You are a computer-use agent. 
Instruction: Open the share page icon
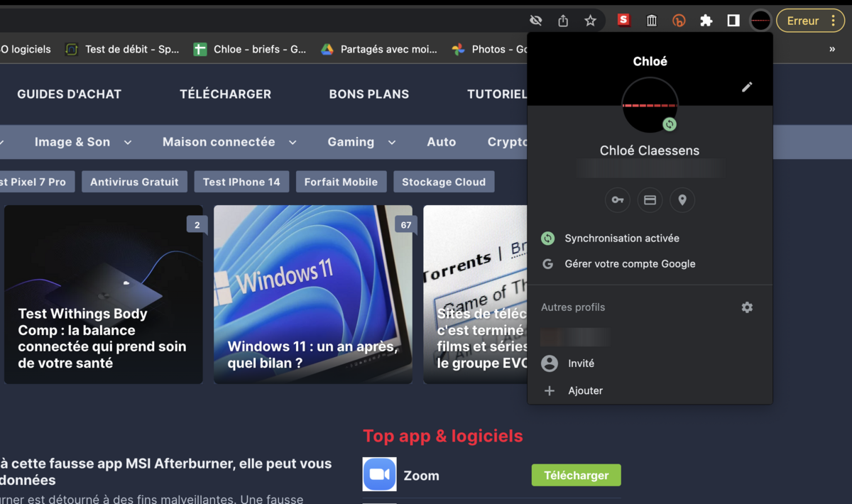[x=563, y=21]
